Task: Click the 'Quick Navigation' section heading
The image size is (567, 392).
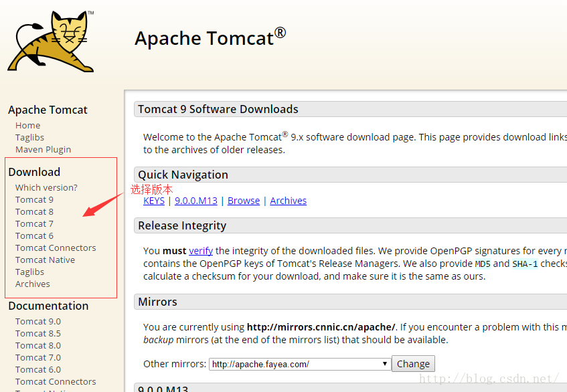Action: (x=183, y=175)
